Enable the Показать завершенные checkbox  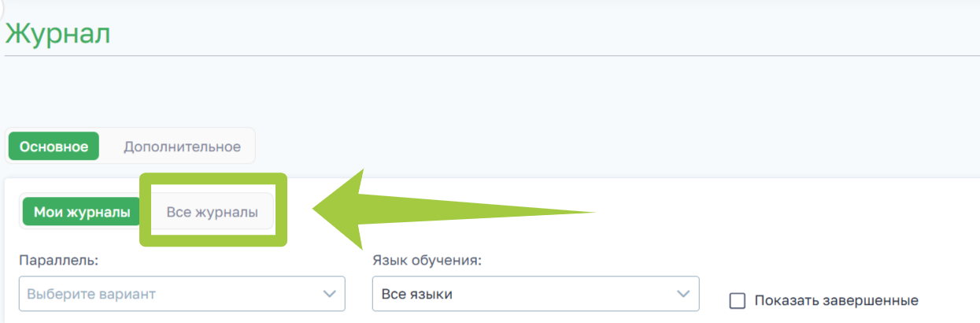[x=738, y=300]
